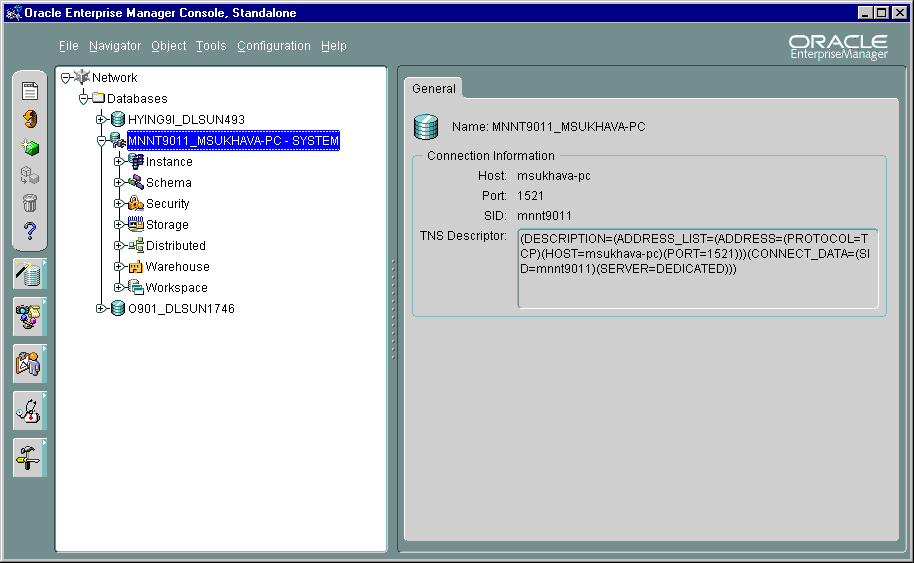
Task: Click the green Create object icon
Action: coord(30,147)
